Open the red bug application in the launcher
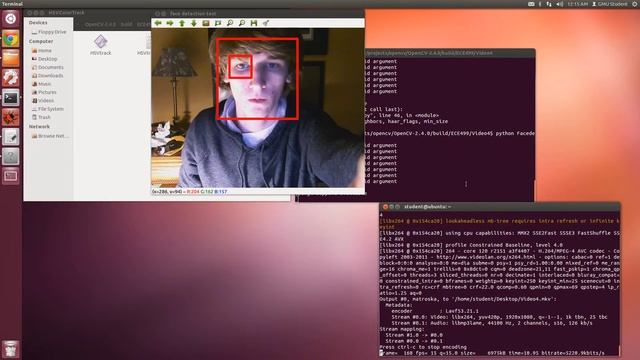This screenshot has width=640, height=360. pyautogui.click(x=11, y=117)
